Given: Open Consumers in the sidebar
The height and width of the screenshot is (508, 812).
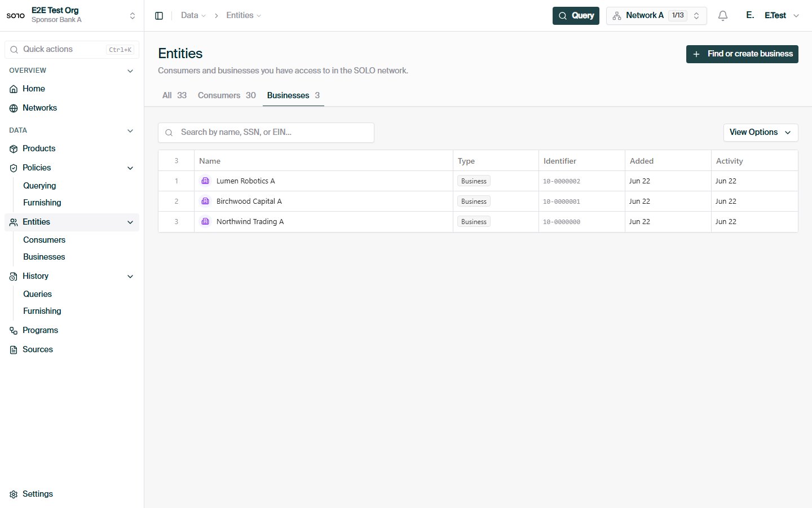Looking at the screenshot, I should coord(44,240).
